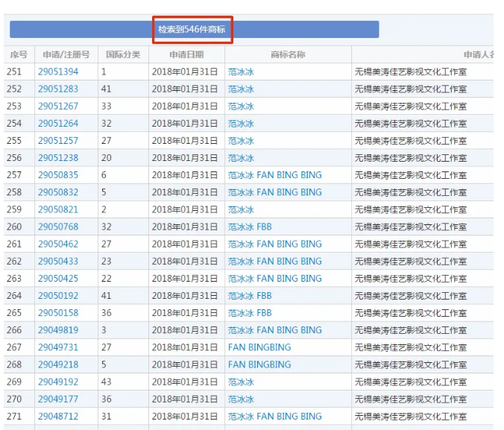Image resolution: width=504 pixels, height=430 pixels.
Task: Click the 序号 column header
Action: [x=18, y=55]
